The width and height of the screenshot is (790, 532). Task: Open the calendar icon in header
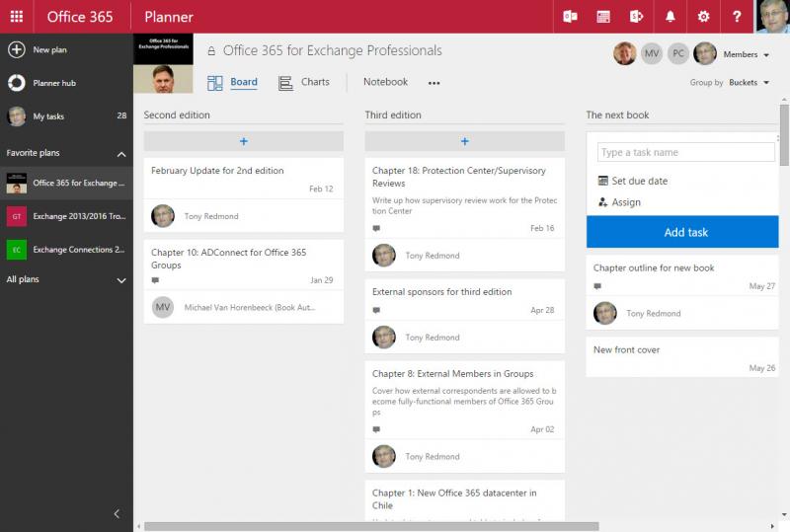pyautogui.click(x=603, y=17)
